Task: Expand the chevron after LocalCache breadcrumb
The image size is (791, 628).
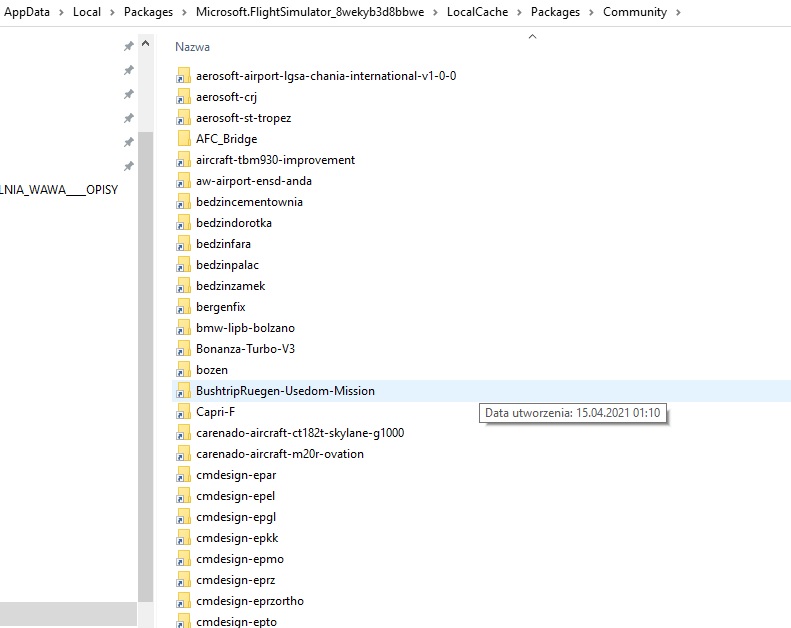Action: click(519, 13)
